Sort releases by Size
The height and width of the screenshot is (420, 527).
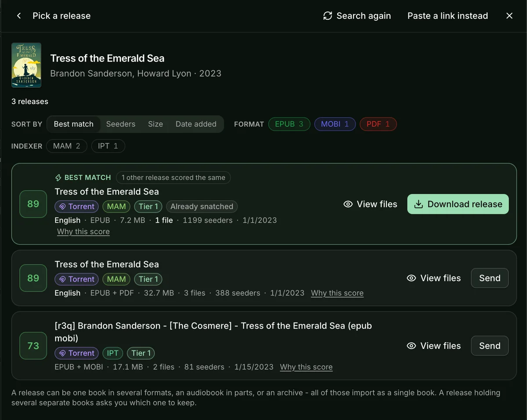point(155,124)
